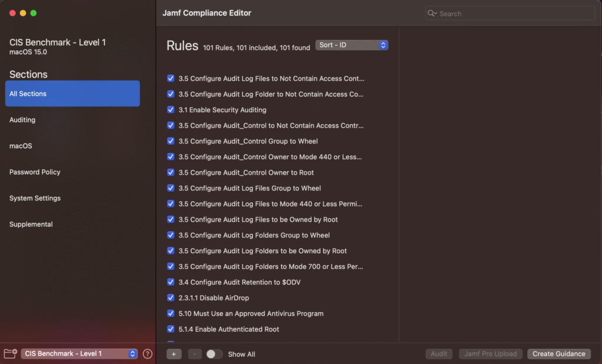The width and height of the screenshot is (602, 364).
Task: Click the Audit button
Action: pos(439,354)
